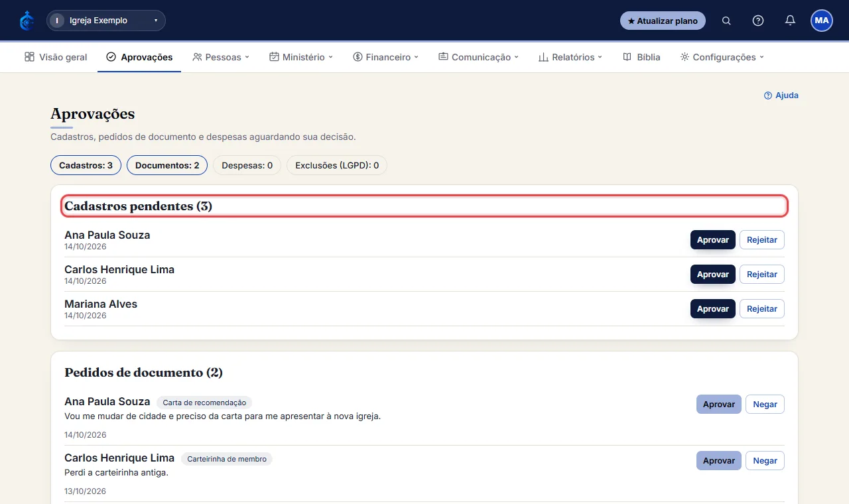Click the Comunicação message icon
The width and height of the screenshot is (849, 504).
pyautogui.click(x=443, y=57)
